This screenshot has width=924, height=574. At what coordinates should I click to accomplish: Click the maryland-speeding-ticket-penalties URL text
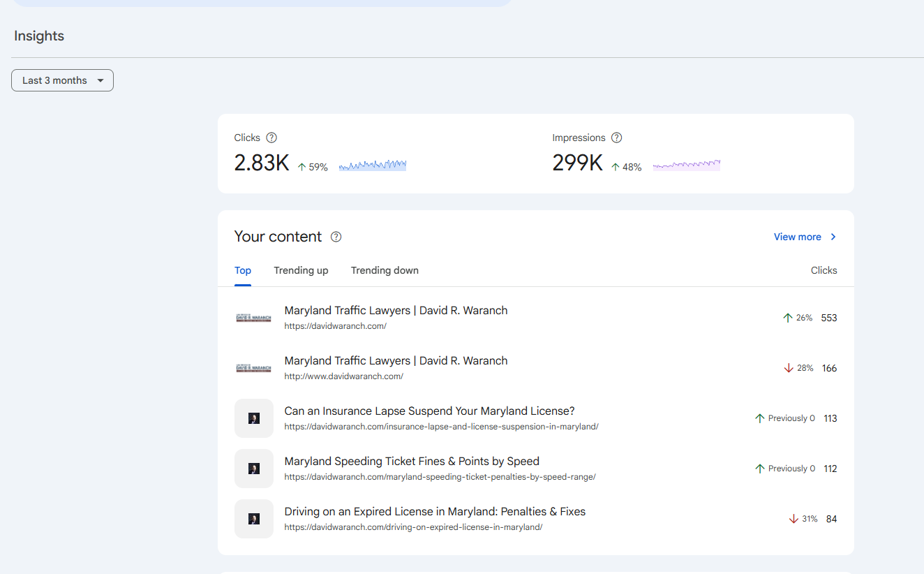click(x=440, y=477)
